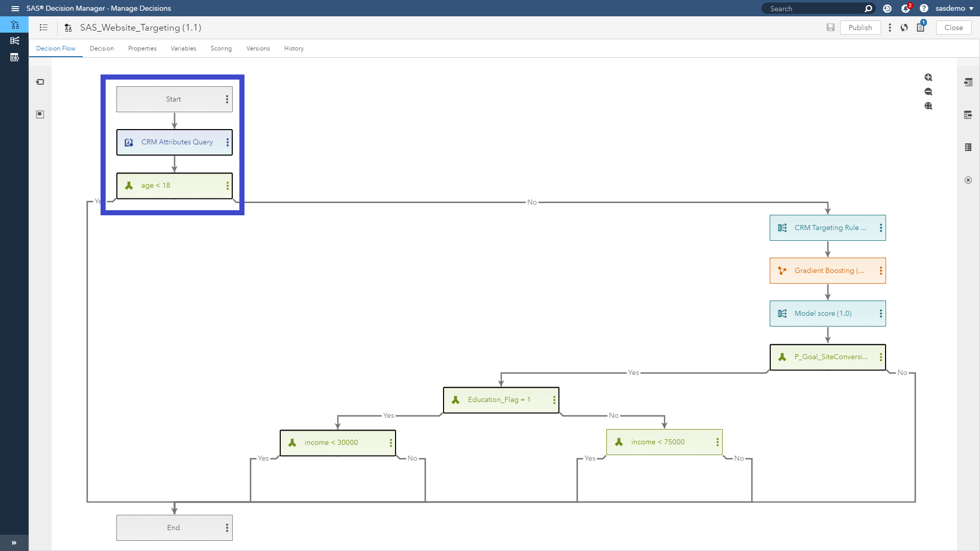
Task: Click the Decision Flow tab
Action: click(56, 48)
